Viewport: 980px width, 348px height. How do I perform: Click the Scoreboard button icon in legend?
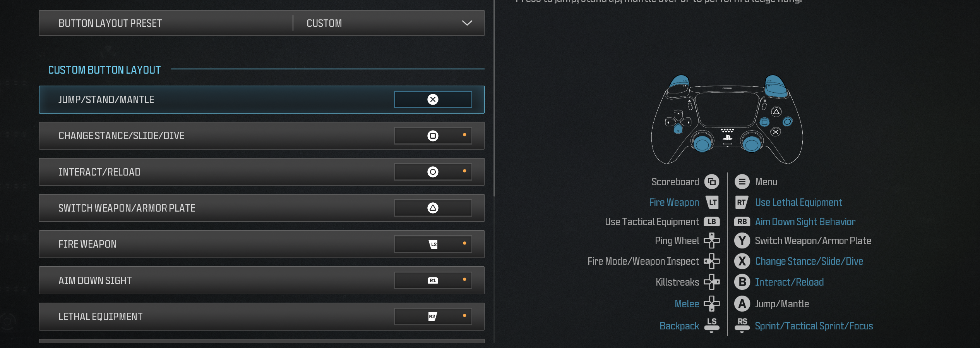(711, 182)
